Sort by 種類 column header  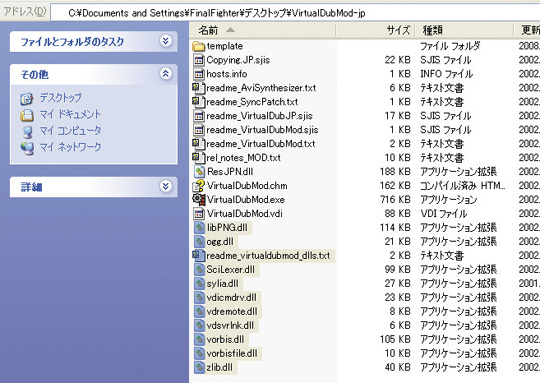465,30
